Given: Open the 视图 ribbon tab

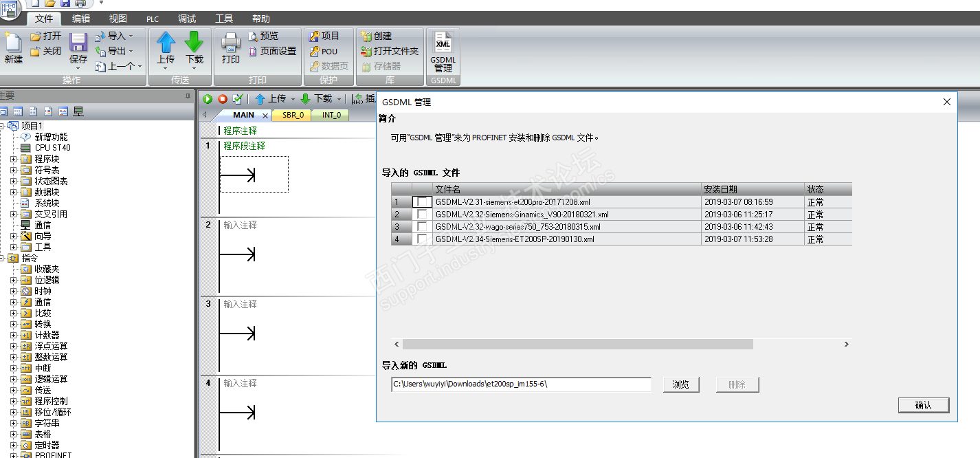Looking at the screenshot, I should 118,19.
